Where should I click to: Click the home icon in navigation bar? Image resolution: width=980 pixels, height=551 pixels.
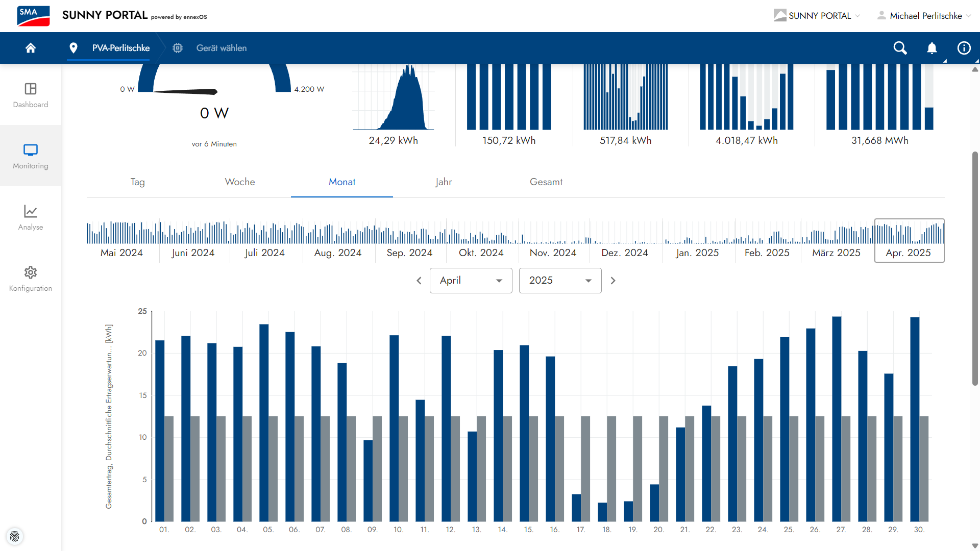(x=31, y=48)
